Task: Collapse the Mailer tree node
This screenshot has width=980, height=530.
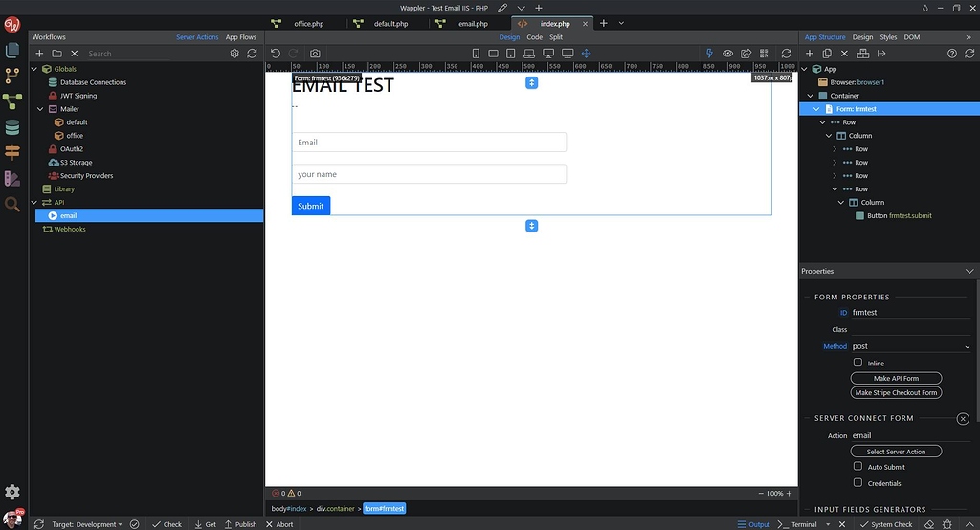Action: click(40, 109)
